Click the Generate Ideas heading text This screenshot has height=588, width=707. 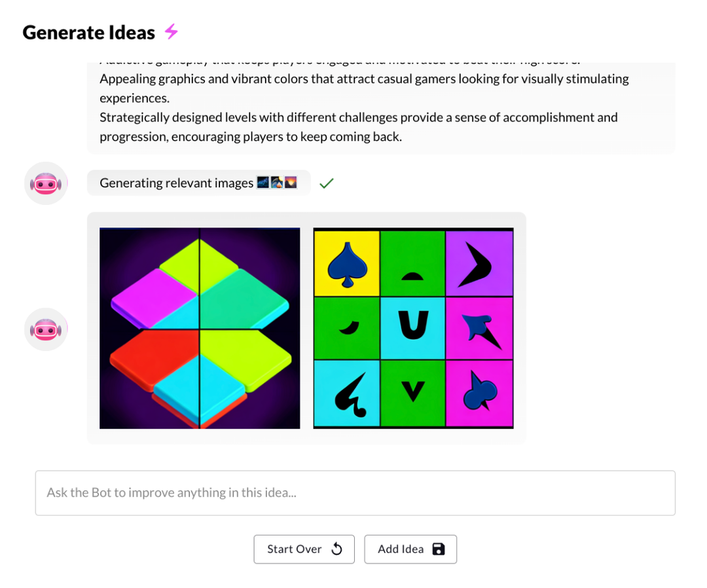pos(88,31)
